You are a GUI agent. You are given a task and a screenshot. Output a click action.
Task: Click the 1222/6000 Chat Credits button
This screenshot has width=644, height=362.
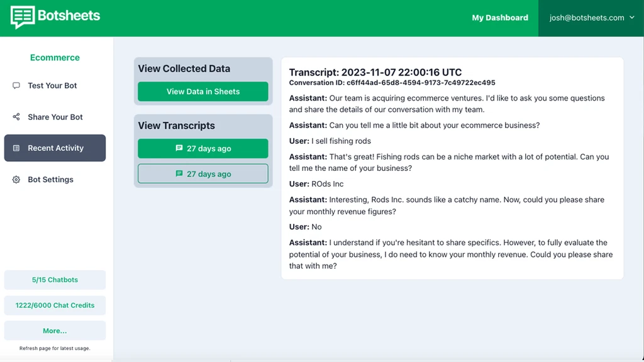(x=55, y=305)
